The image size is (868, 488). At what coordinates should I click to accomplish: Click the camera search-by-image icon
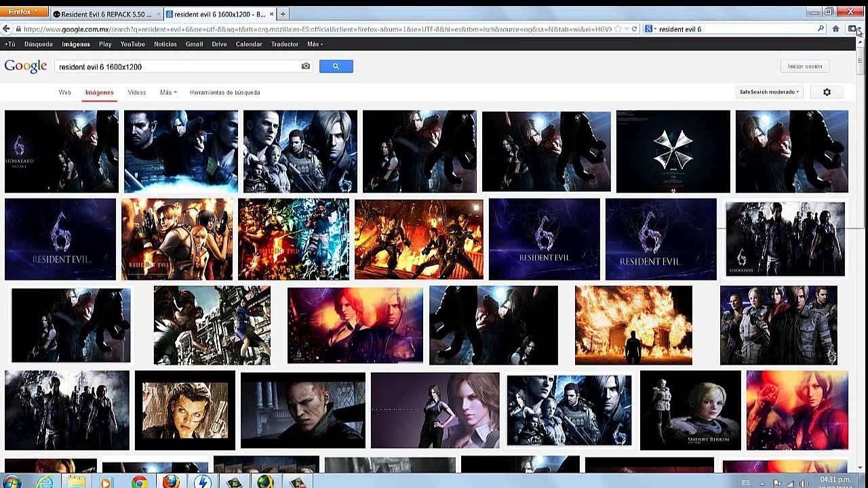click(x=306, y=66)
